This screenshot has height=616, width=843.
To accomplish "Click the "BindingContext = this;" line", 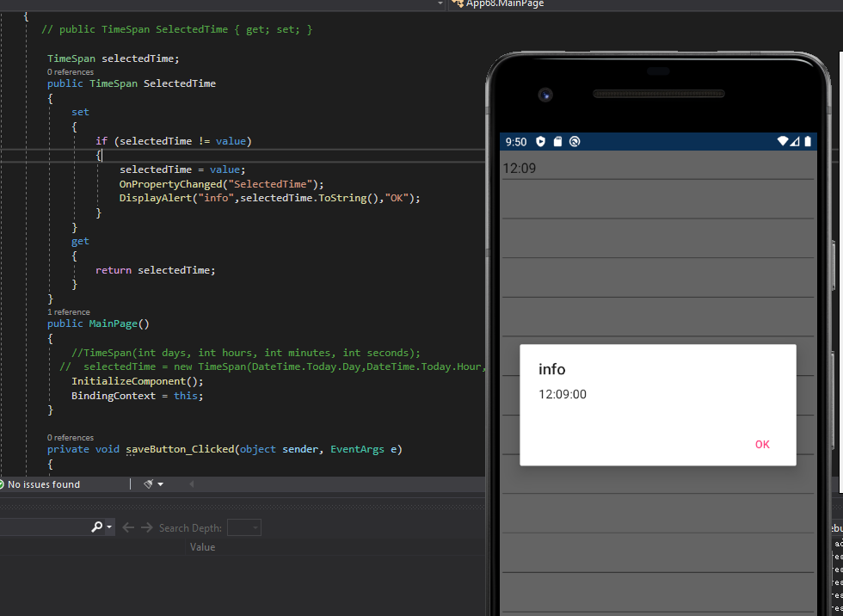I will [137, 396].
